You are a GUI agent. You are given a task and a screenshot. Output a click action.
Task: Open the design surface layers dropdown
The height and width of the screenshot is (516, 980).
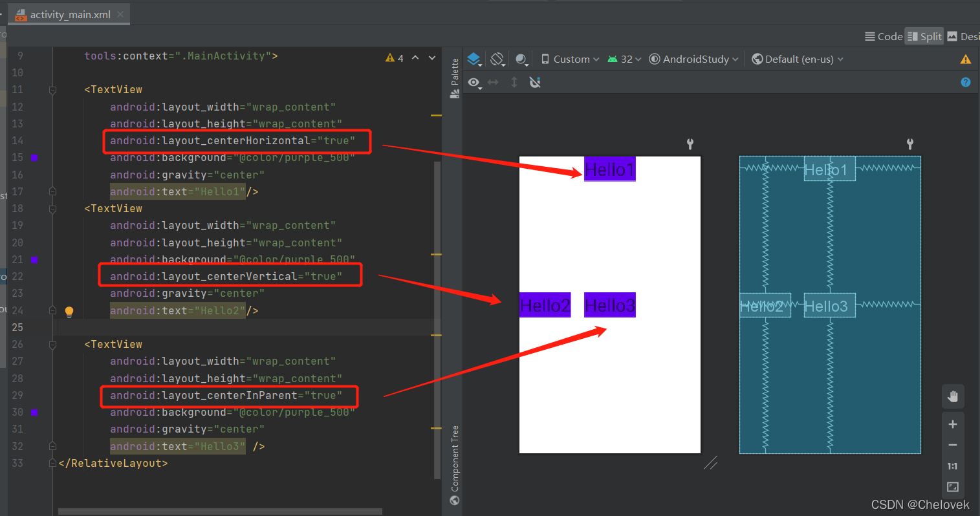[475, 59]
